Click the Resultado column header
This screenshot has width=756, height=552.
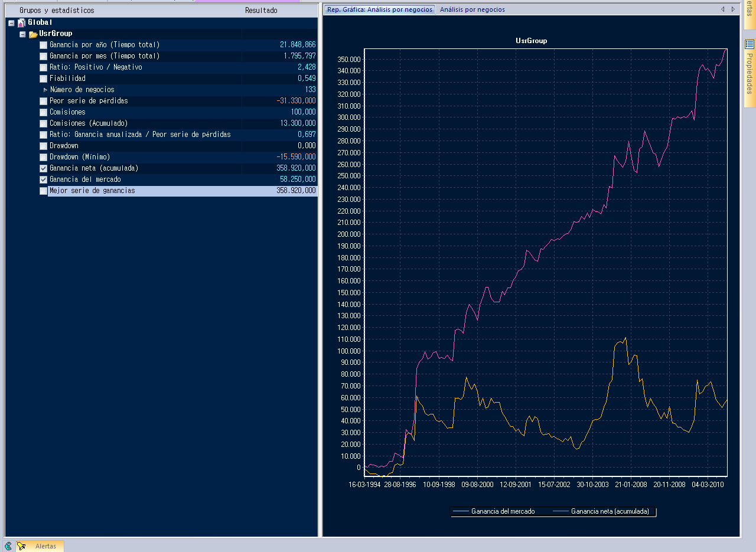tap(261, 11)
